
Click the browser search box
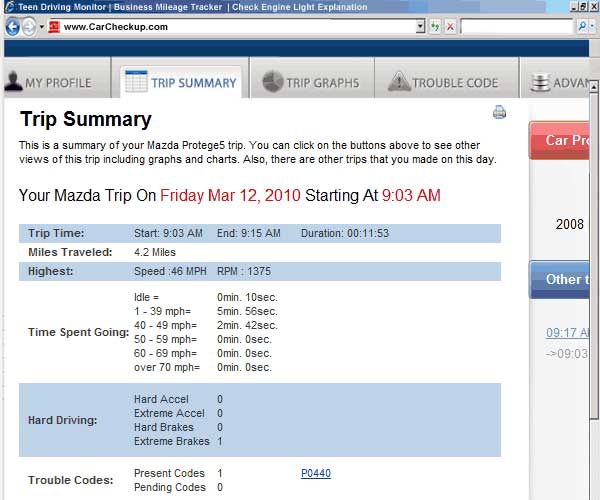tap(517, 27)
